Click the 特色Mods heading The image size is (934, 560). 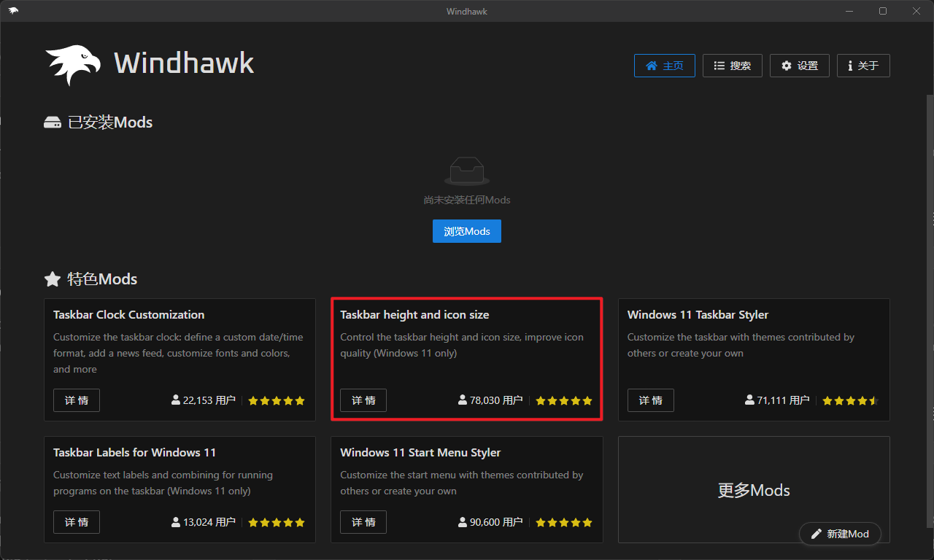coord(102,279)
